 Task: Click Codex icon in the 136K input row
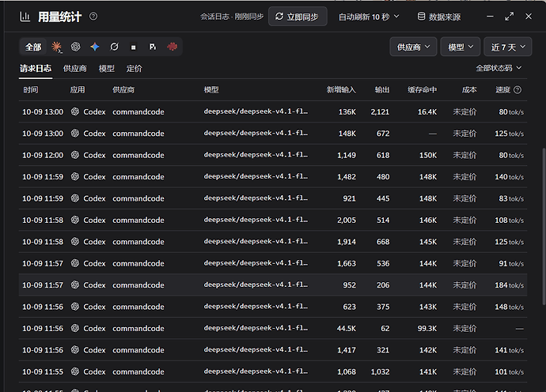tap(75, 111)
